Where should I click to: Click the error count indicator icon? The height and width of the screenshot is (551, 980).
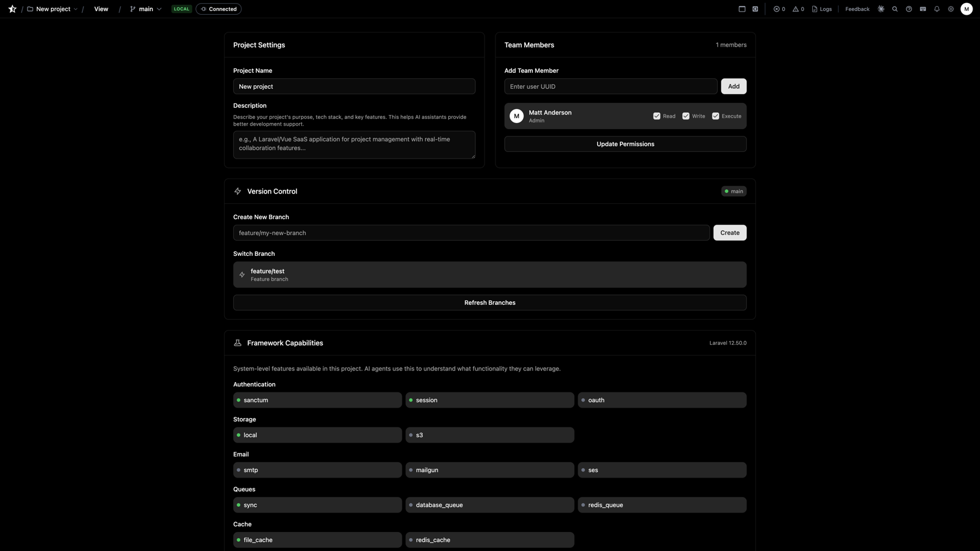(x=776, y=9)
